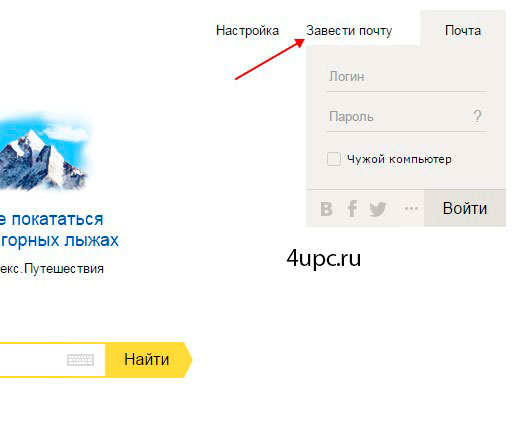Tick the Чужой компьютер checkbox
The height and width of the screenshot is (438, 513).
tap(334, 159)
